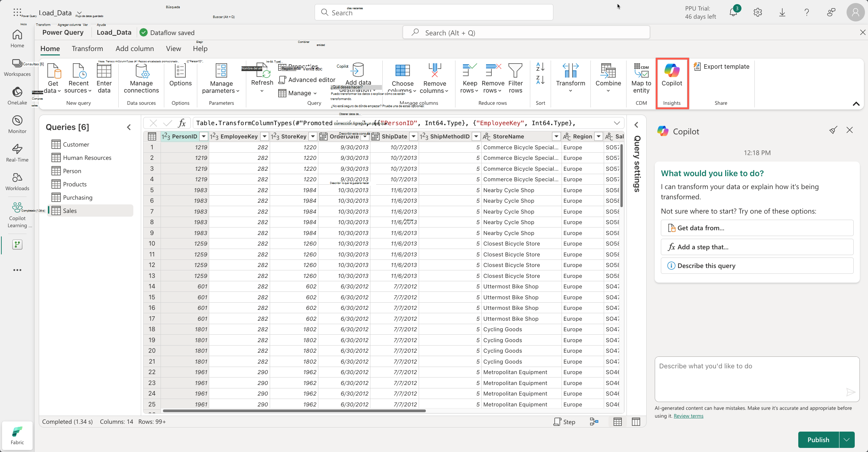Click the Publish button
The width and height of the screenshot is (868, 452).
pos(818,440)
